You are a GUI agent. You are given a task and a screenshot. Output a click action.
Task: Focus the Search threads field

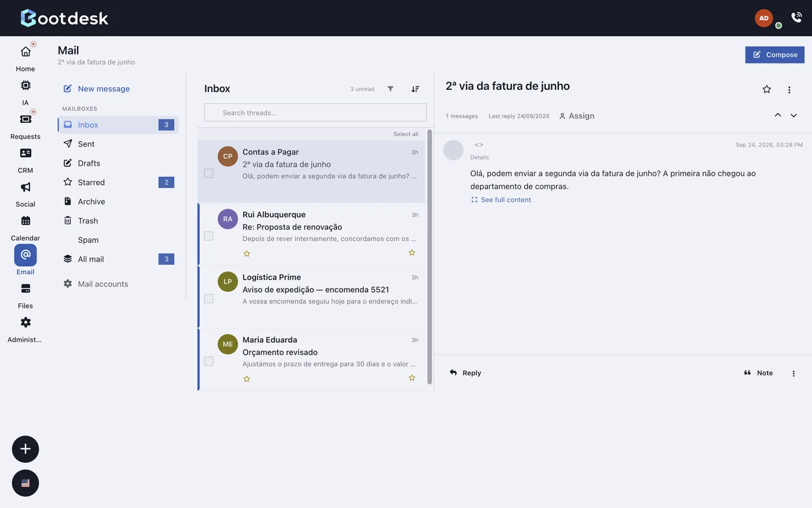click(315, 113)
